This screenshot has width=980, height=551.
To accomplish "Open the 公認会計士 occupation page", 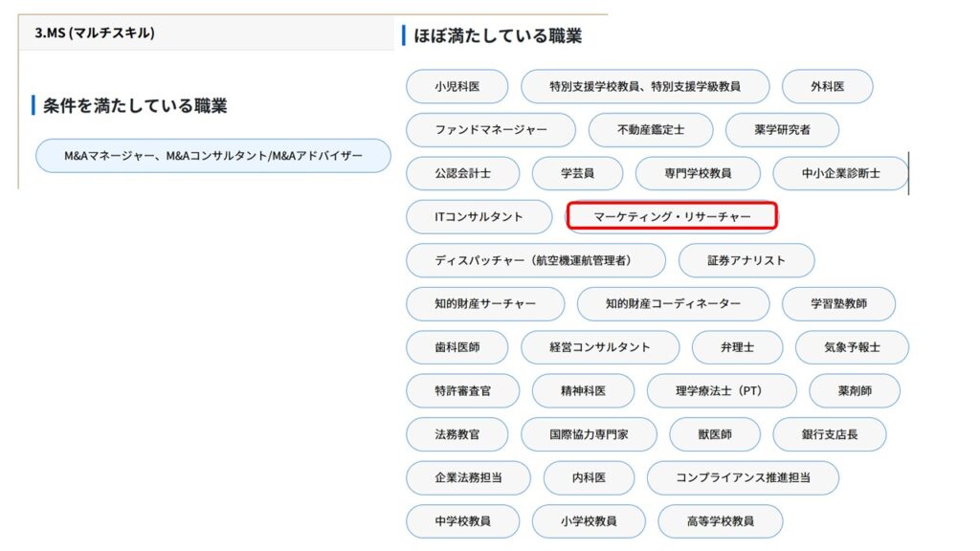I will point(462,174).
